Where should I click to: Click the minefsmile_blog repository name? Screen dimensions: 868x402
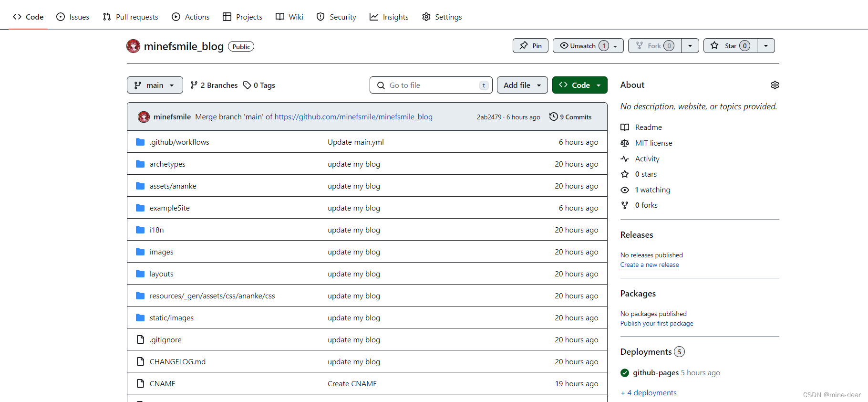point(184,46)
